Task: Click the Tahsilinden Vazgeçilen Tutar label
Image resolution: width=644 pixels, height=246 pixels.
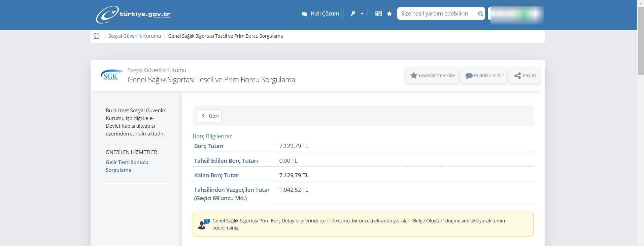Action: pyautogui.click(x=232, y=194)
